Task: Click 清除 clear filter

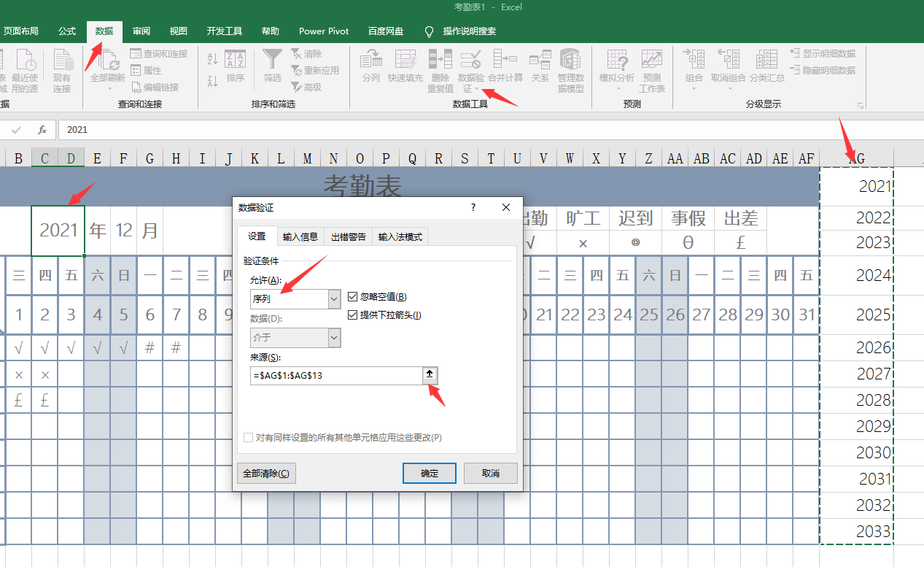Action: tap(306, 54)
